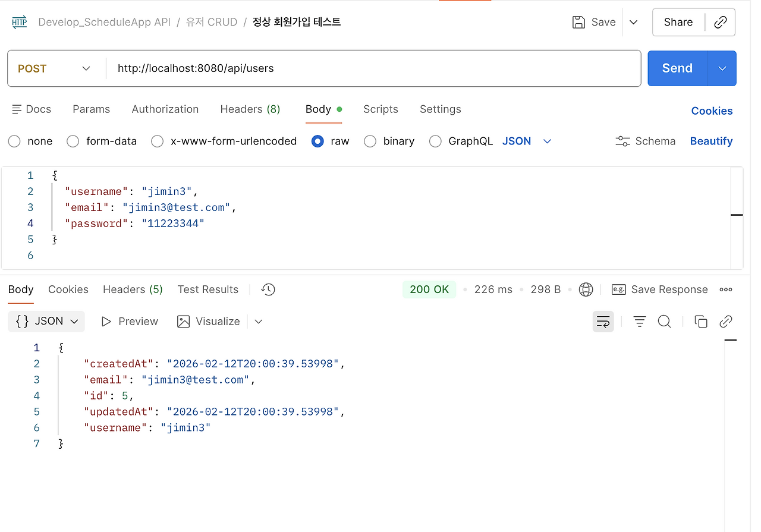Open the Authorization tab
761x532 pixels.
(x=165, y=109)
